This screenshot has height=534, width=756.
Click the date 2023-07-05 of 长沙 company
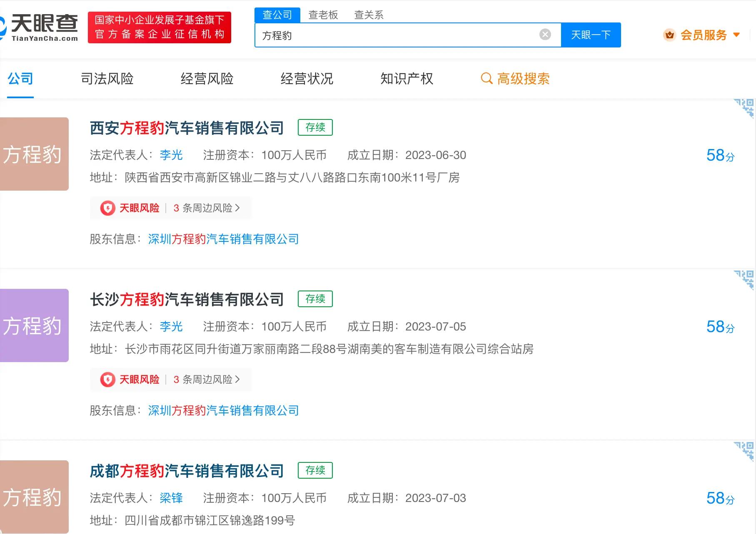coord(436,326)
